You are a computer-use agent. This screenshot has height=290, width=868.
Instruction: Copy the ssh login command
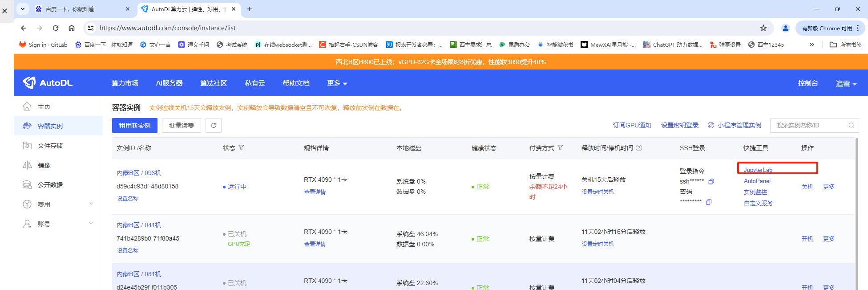coord(711,181)
